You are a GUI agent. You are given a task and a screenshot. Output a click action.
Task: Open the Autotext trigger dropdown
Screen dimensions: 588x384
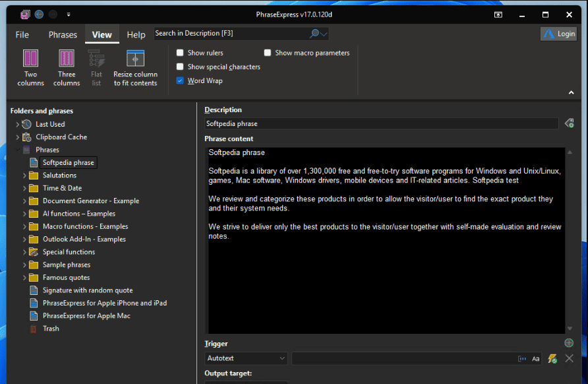pyautogui.click(x=246, y=358)
